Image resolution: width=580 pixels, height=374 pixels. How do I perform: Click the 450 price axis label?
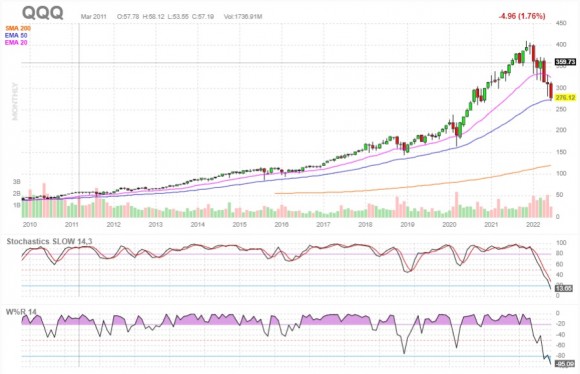click(561, 23)
